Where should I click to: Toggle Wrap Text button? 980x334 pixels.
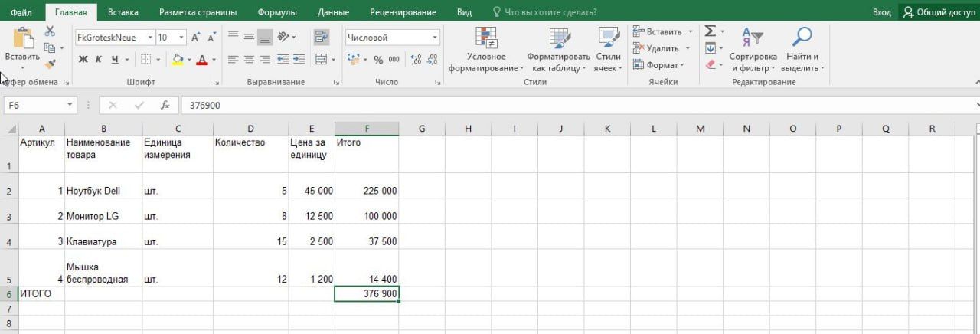[321, 37]
